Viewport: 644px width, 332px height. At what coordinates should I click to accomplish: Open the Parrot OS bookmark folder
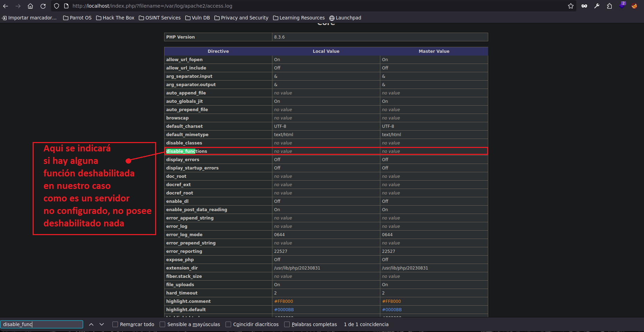pos(77,18)
